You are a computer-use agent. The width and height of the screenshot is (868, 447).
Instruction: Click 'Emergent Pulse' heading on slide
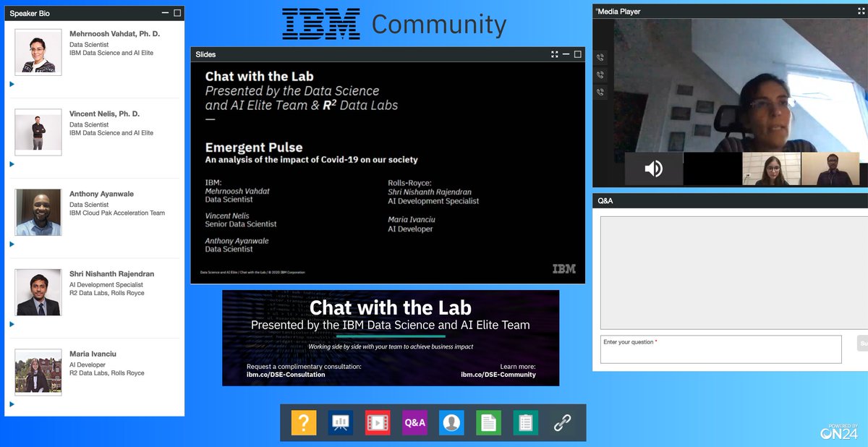point(254,148)
